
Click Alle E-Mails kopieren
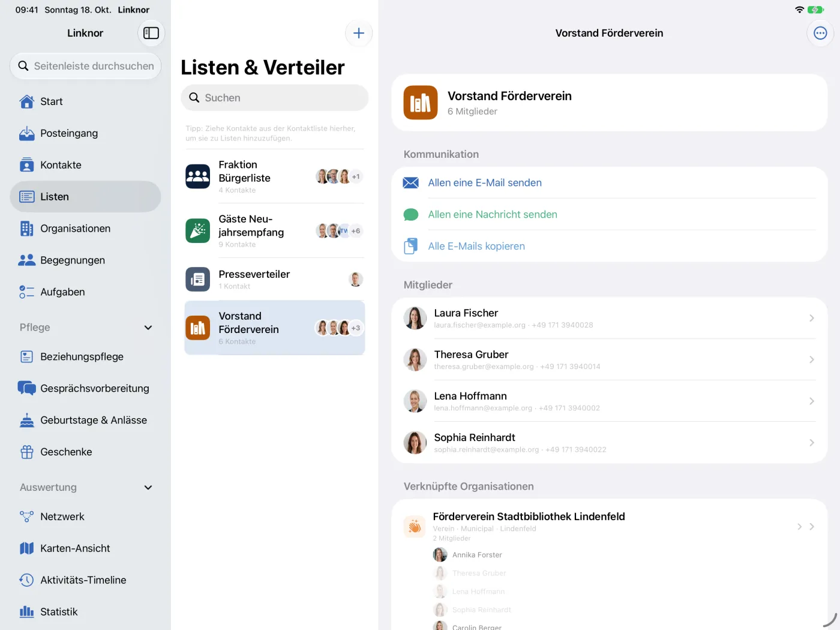(x=476, y=247)
